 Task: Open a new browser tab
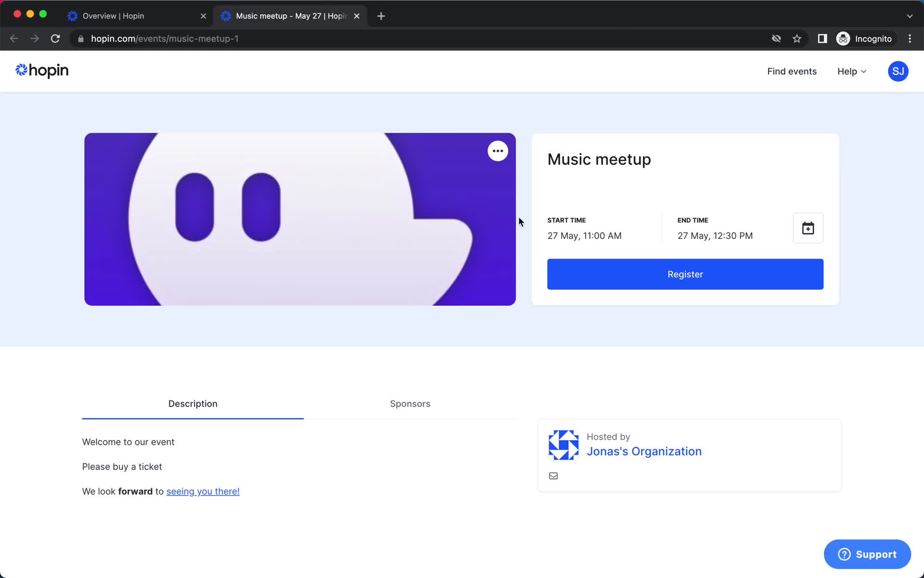tap(381, 16)
